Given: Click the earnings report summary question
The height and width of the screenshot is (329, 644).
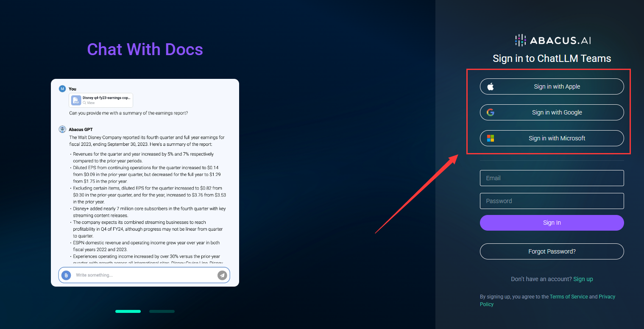Looking at the screenshot, I should tap(128, 113).
